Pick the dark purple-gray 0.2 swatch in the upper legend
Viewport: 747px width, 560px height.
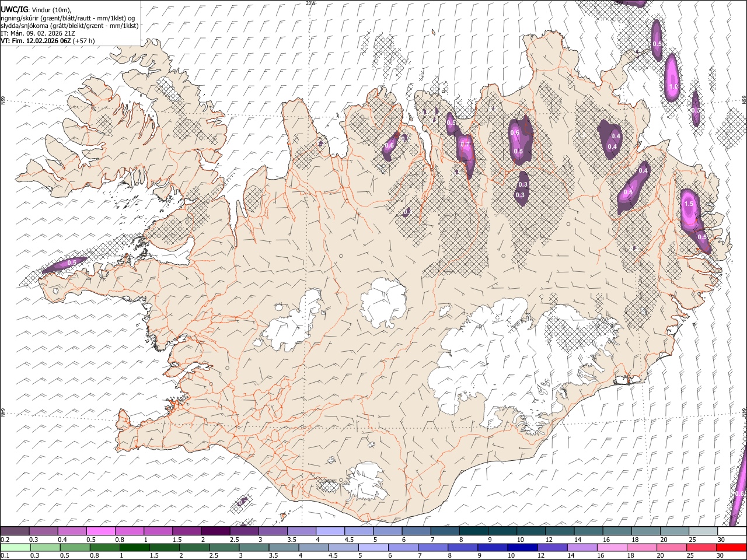pos(15,531)
